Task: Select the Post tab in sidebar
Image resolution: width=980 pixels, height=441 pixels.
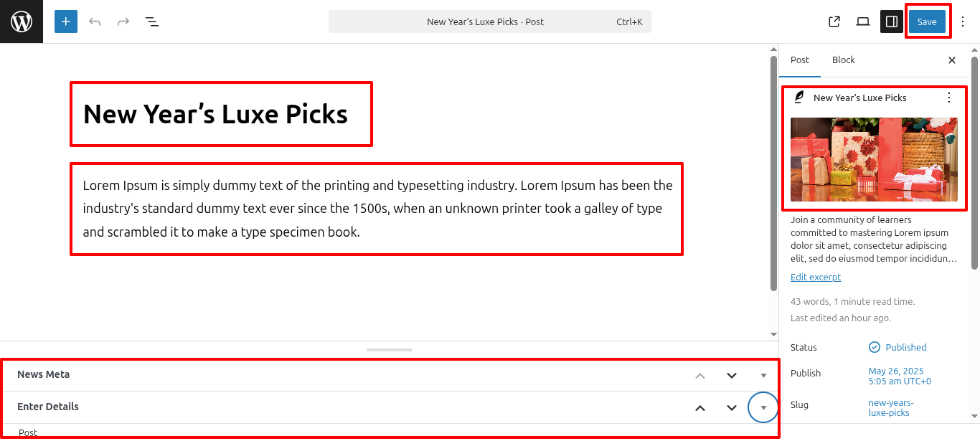Action: click(x=800, y=60)
